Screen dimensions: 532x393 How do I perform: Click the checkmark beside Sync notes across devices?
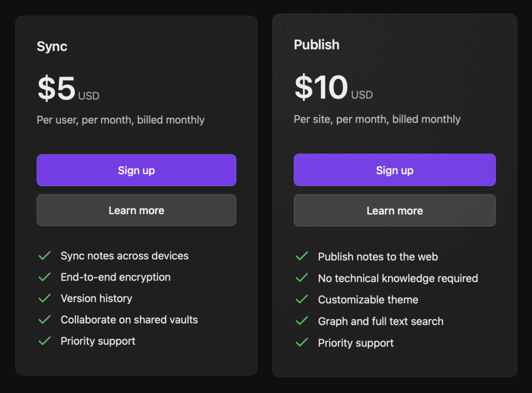(x=45, y=256)
